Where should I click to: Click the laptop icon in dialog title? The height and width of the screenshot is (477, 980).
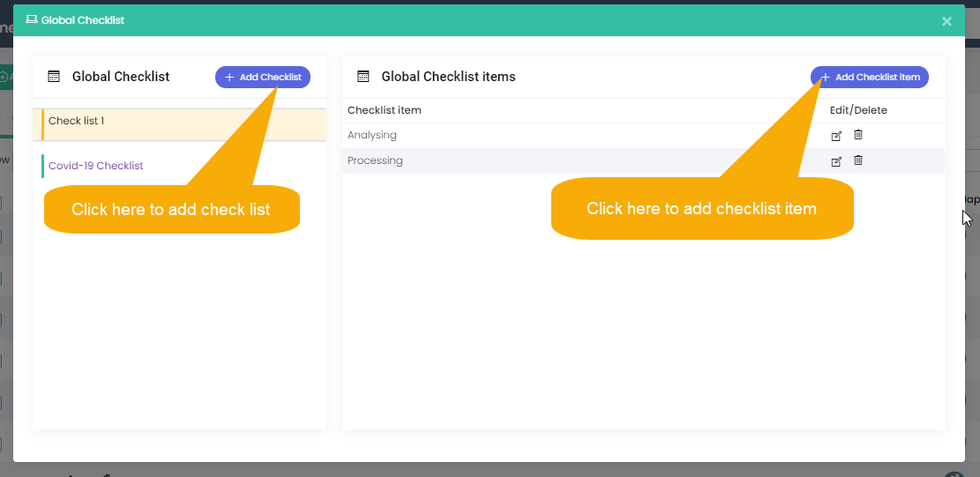31,20
